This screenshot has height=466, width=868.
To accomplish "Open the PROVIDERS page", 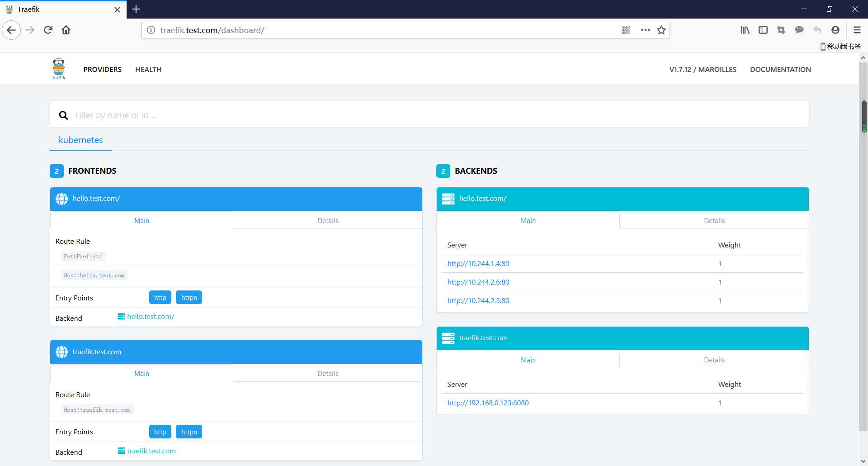I will point(103,70).
